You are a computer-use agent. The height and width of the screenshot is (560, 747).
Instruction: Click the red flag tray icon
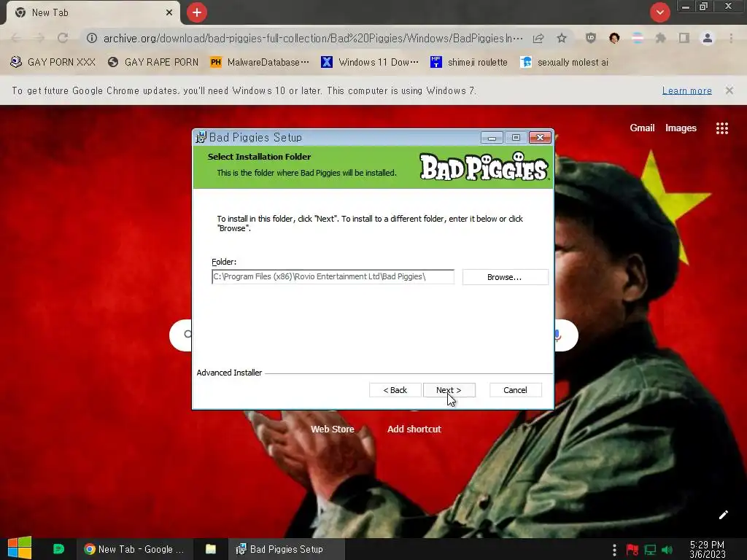pos(632,550)
